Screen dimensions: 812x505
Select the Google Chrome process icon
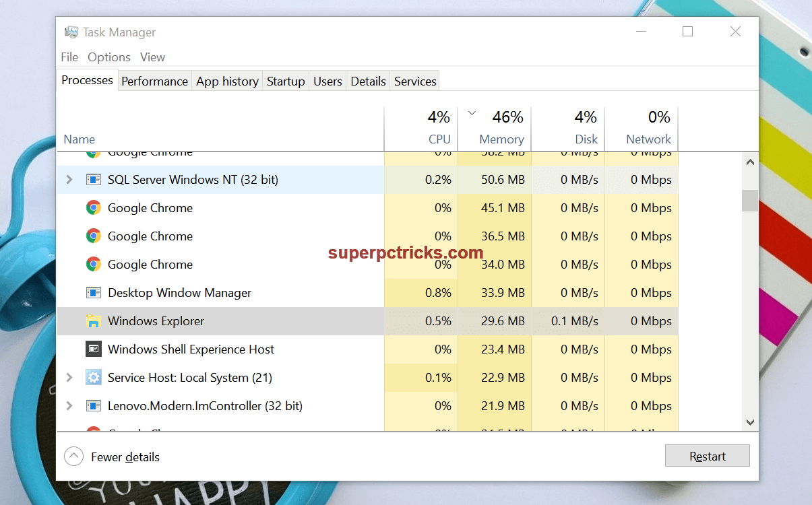pos(93,207)
